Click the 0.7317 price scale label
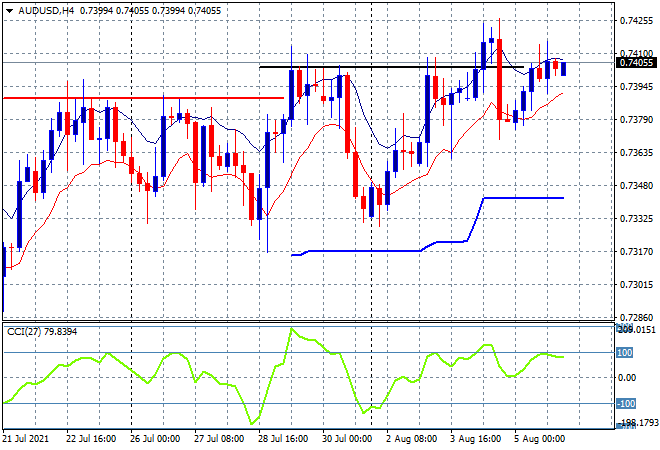This screenshot has width=660, height=450. tap(637, 252)
